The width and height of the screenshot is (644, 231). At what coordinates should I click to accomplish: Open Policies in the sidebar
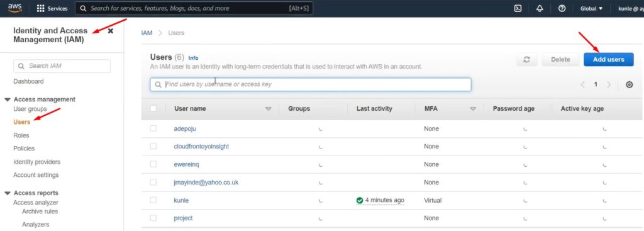[24, 149]
